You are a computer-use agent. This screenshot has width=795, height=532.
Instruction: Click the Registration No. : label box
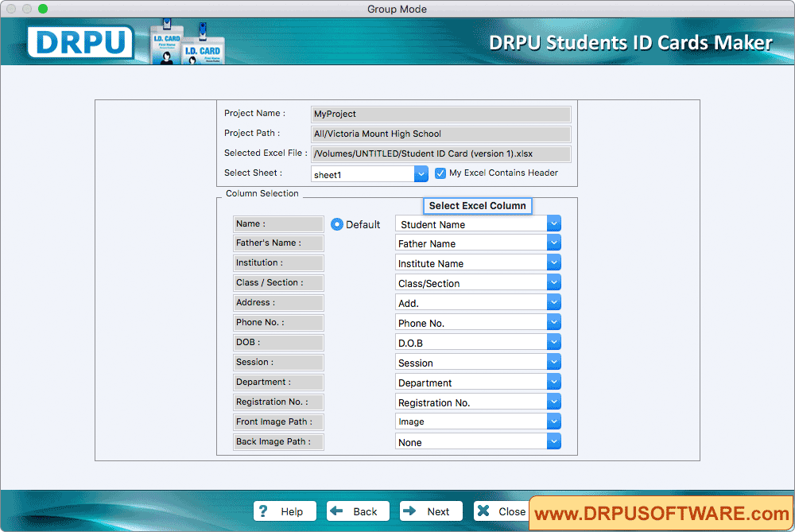click(x=278, y=402)
